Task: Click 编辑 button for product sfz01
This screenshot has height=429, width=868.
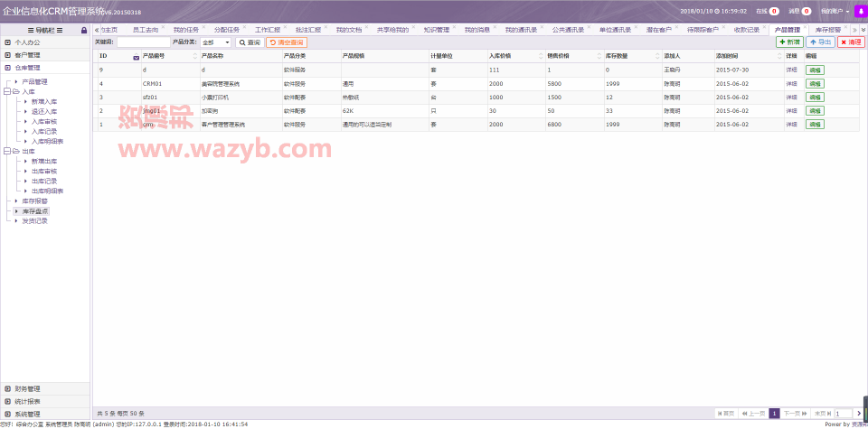Action: (815, 98)
